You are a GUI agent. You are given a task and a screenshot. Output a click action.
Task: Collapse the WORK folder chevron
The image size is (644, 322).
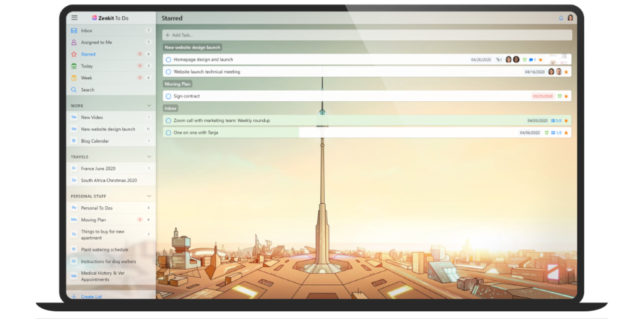pyautogui.click(x=149, y=106)
